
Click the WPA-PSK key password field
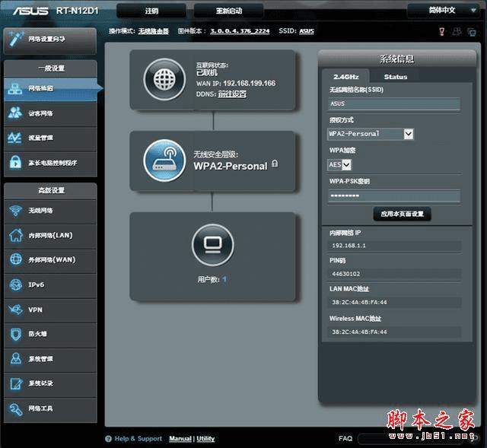(x=394, y=195)
